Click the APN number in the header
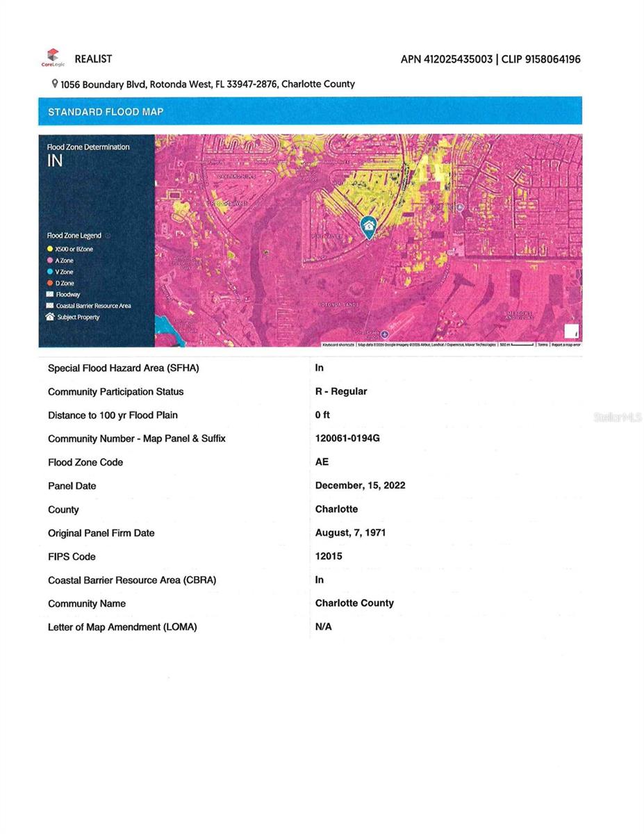 pyautogui.click(x=445, y=59)
